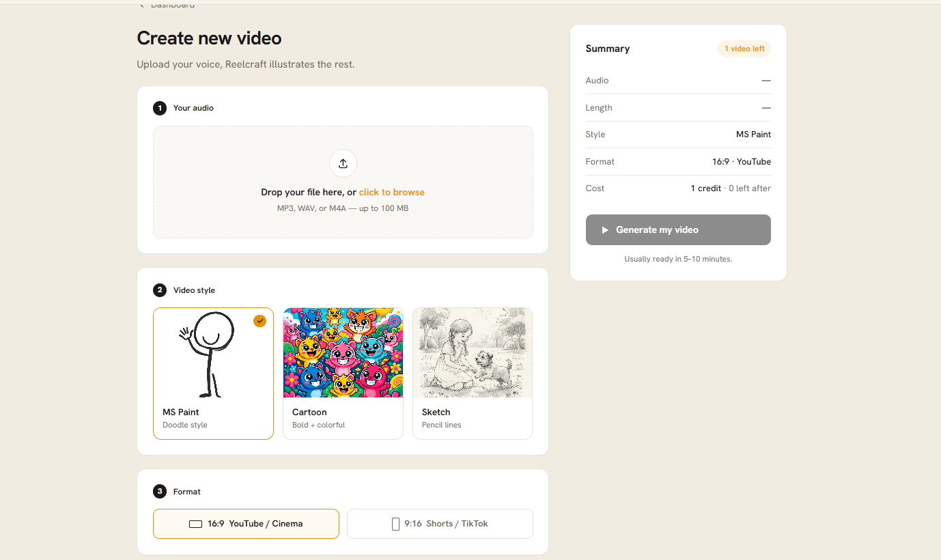Click the '16:9 · YouTube' Summary format value
This screenshot has height=560, width=941.
[742, 162]
